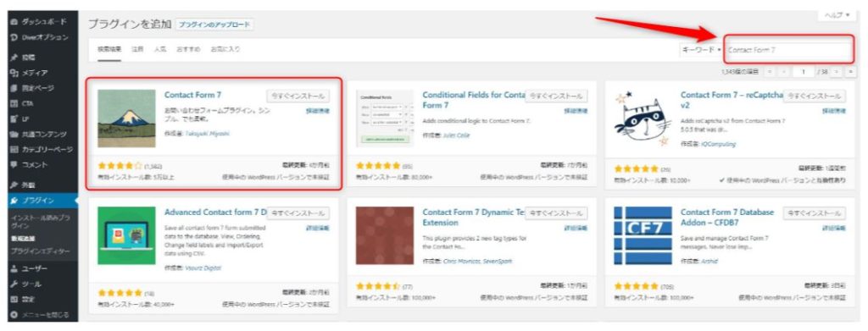The image size is (868, 331).
Task: Open author link IQComputing
Action: click(718, 144)
